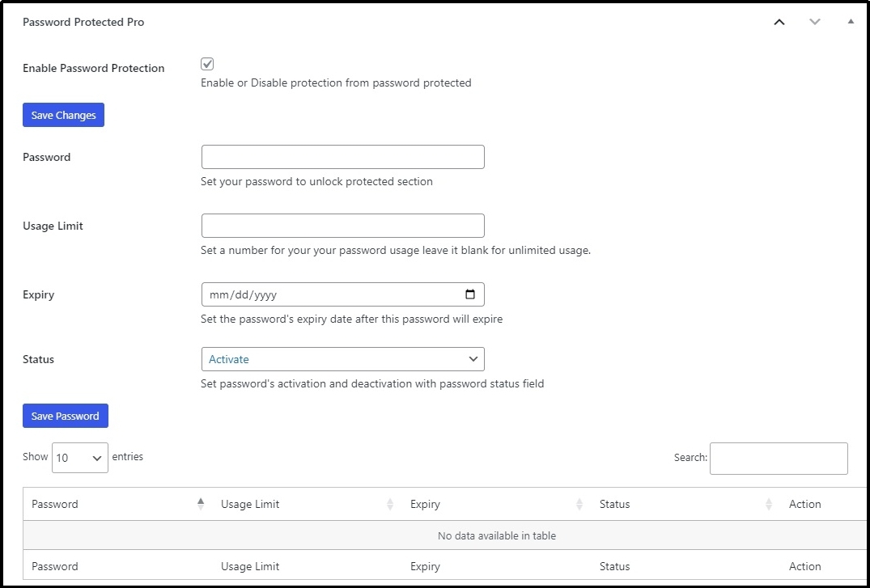
Task: Toggle the password protection checkbox
Action: point(207,64)
